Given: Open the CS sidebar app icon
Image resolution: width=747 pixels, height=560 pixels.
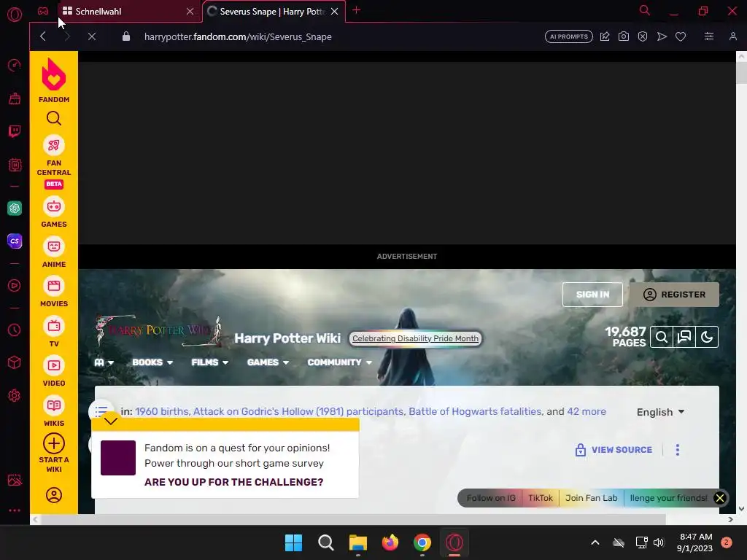Looking at the screenshot, I should click(15, 241).
